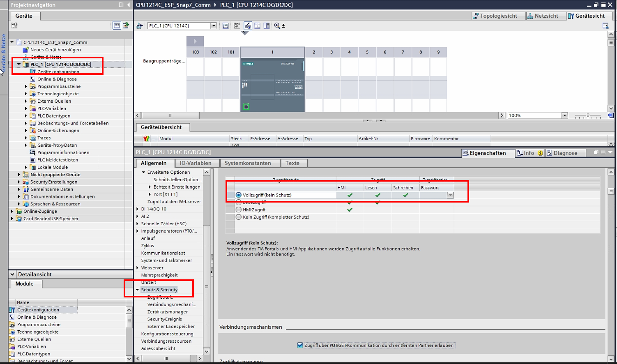This screenshot has width=617, height=364.
Task: Expand the Programmbausteine tree node
Action: 26,87
